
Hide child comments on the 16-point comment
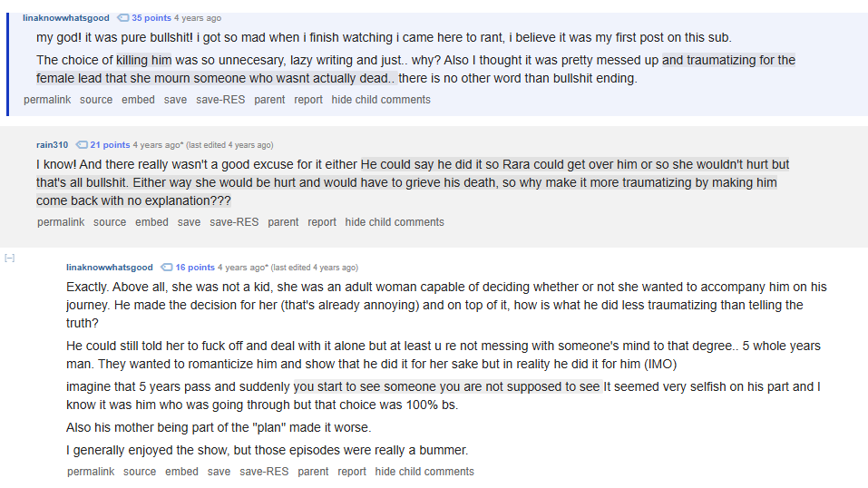424,472
